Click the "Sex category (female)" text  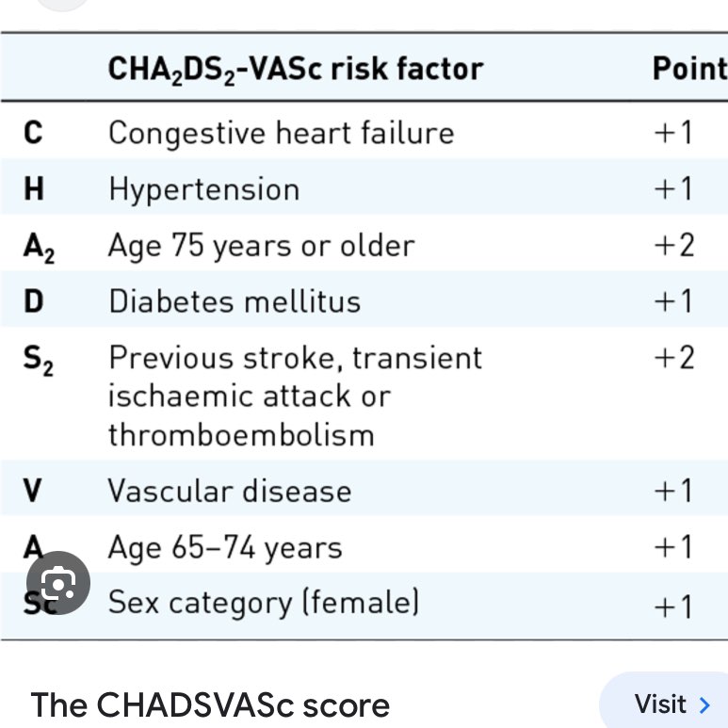point(264,602)
